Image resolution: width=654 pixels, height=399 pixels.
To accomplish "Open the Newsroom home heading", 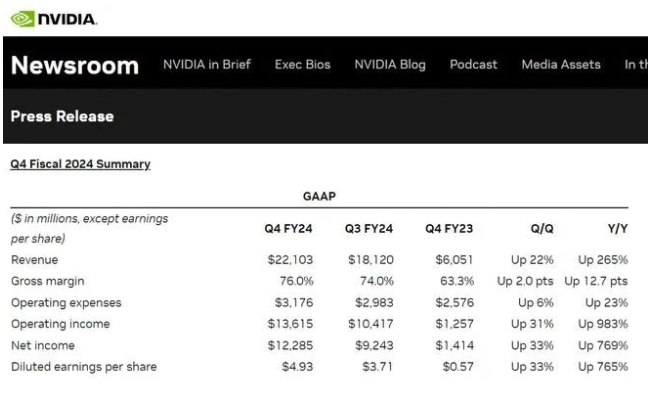I will (x=75, y=65).
